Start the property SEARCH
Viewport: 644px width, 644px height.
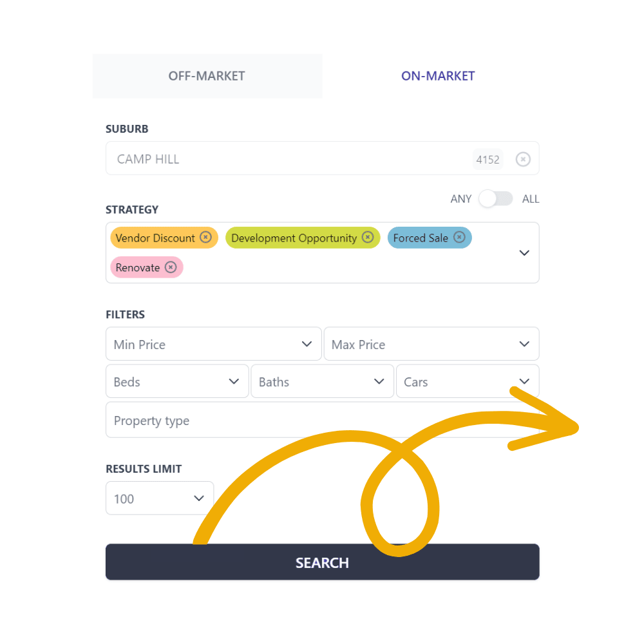(x=323, y=562)
